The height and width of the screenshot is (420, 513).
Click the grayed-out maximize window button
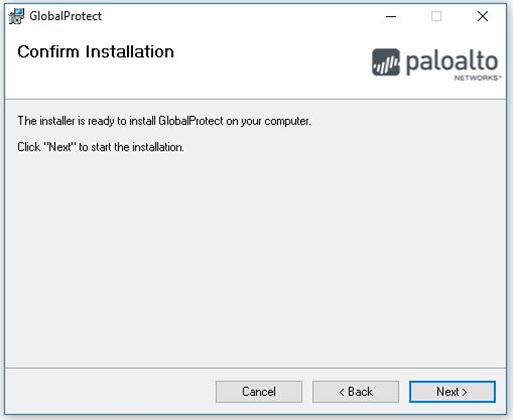pyautogui.click(x=436, y=16)
